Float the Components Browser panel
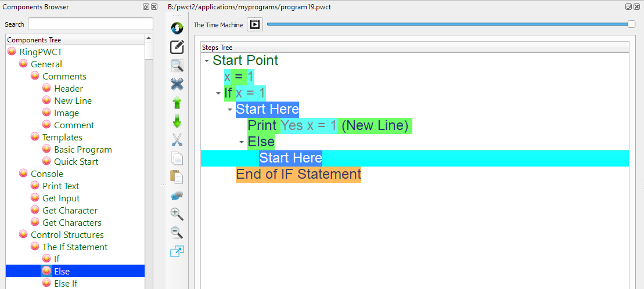This screenshot has width=644, height=289. [146, 7]
